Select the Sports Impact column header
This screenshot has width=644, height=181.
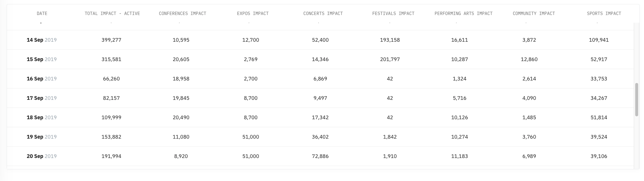(x=604, y=14)
